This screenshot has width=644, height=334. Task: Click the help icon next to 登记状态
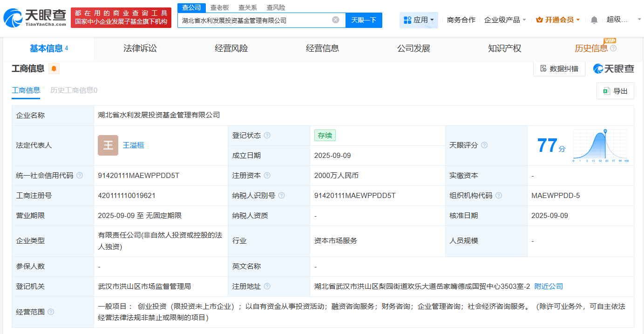pos(267,136)
